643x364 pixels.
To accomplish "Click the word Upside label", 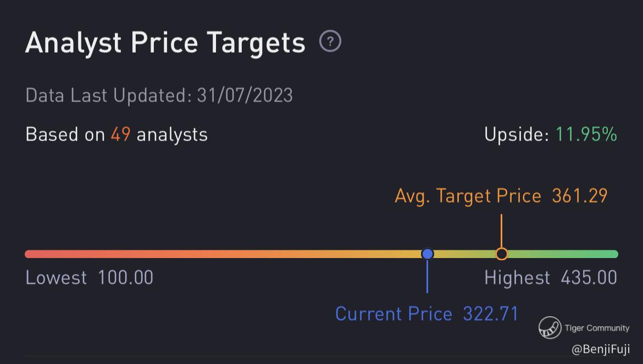I will point(516,135).
